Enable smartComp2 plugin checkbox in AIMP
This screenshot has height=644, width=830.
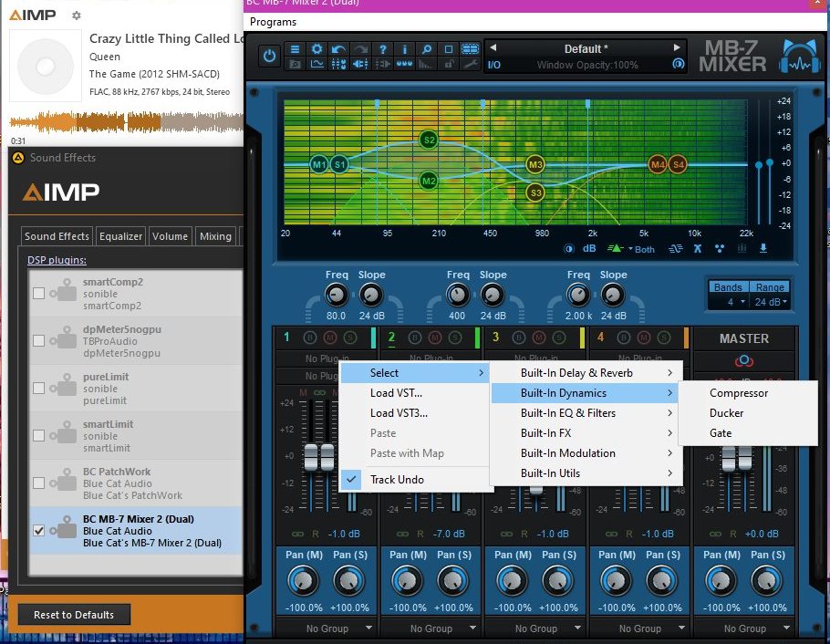pyautogui.click(x=38, y=294)
